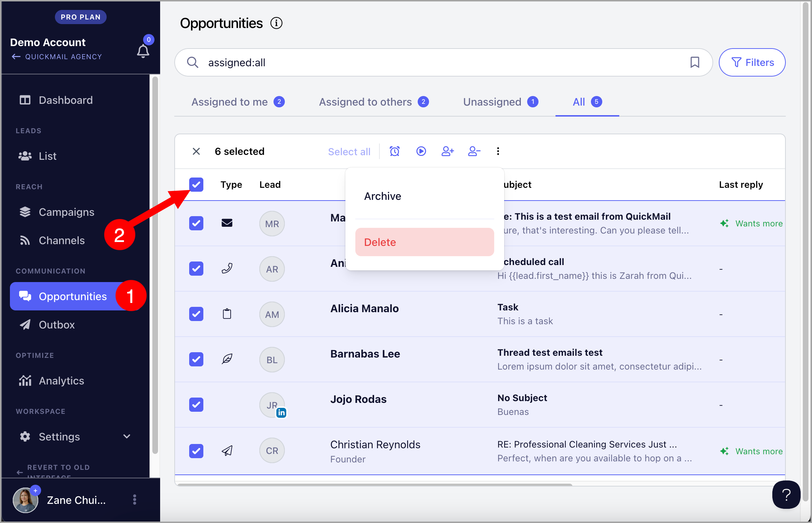Go back to QuickMail Agency

[x=57, y=57]
